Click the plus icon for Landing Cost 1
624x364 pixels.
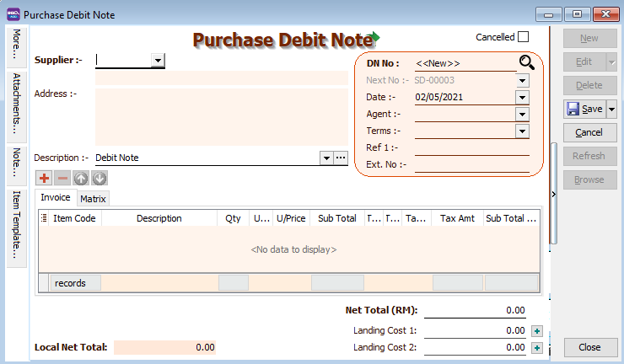pos(537,331)
